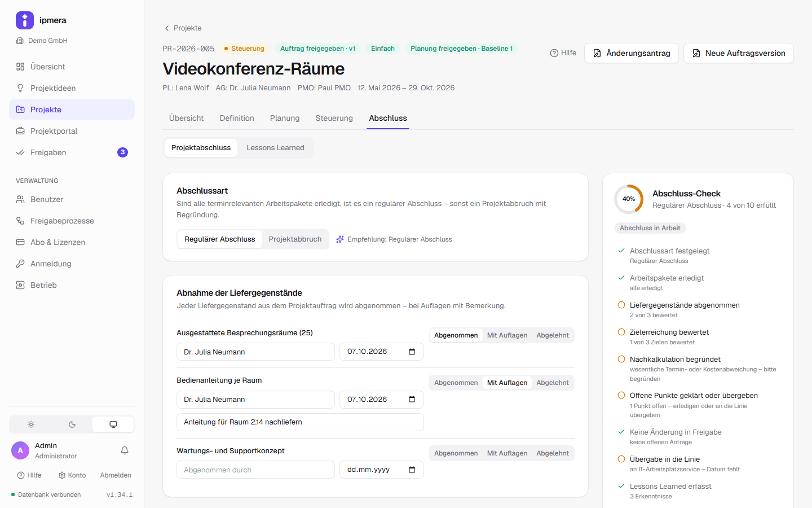The width and height of the screenshot is (812, 508).
Task: Go back via Projekte chevron
Action: click(x=183, y=28)
